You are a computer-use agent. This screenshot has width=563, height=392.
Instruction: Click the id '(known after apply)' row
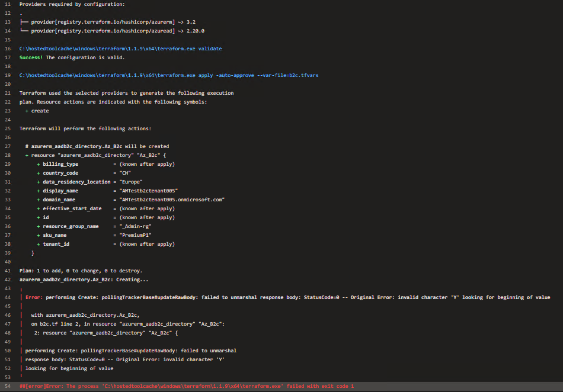click(x=106, y=217)
